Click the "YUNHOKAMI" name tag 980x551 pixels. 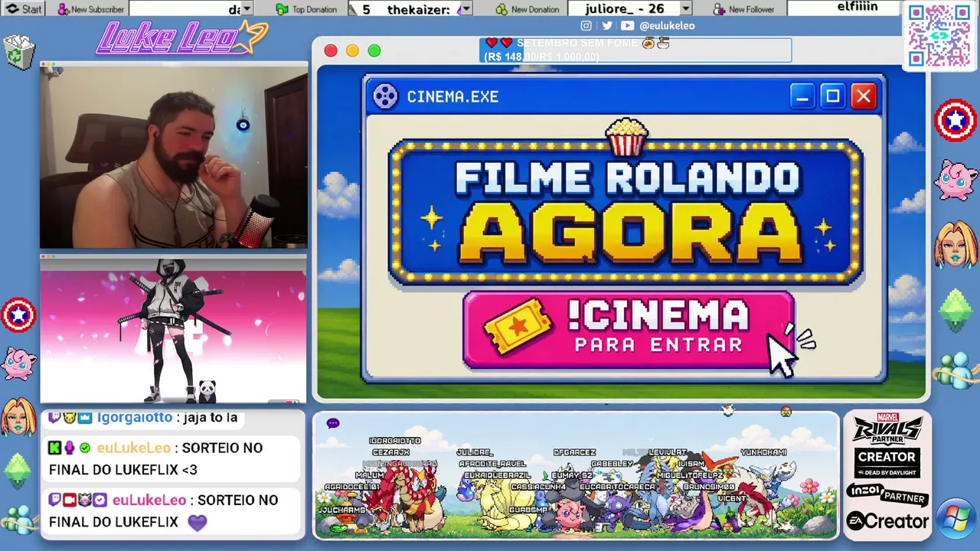[764, 452]
